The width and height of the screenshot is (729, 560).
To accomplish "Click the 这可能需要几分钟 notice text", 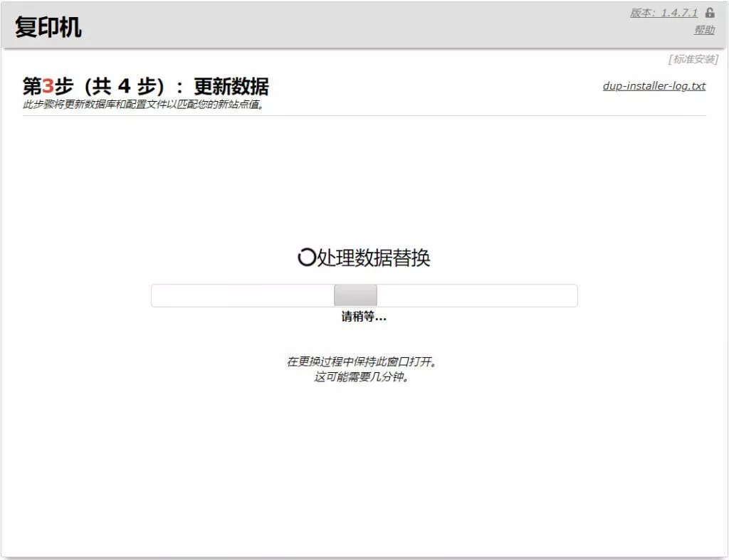I will (x=362, y=376).
